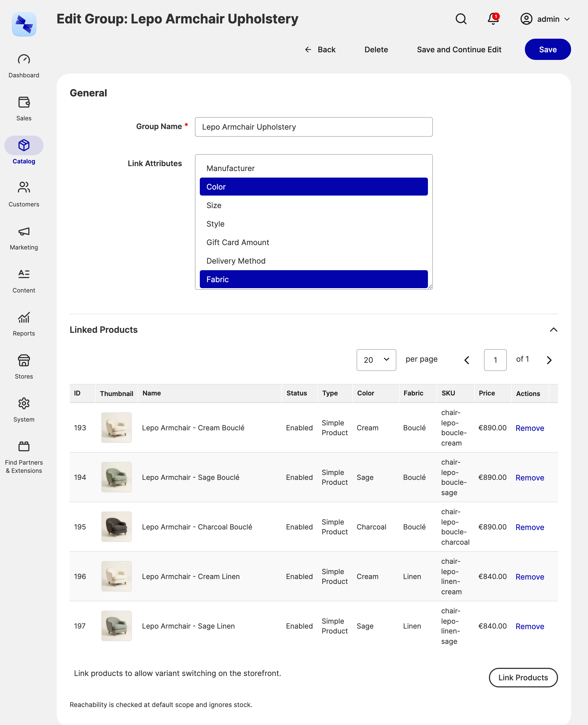Viewport: 588px width, 725px height.
Task: Select Size in Link Attributes
Action: pos(314,205)
